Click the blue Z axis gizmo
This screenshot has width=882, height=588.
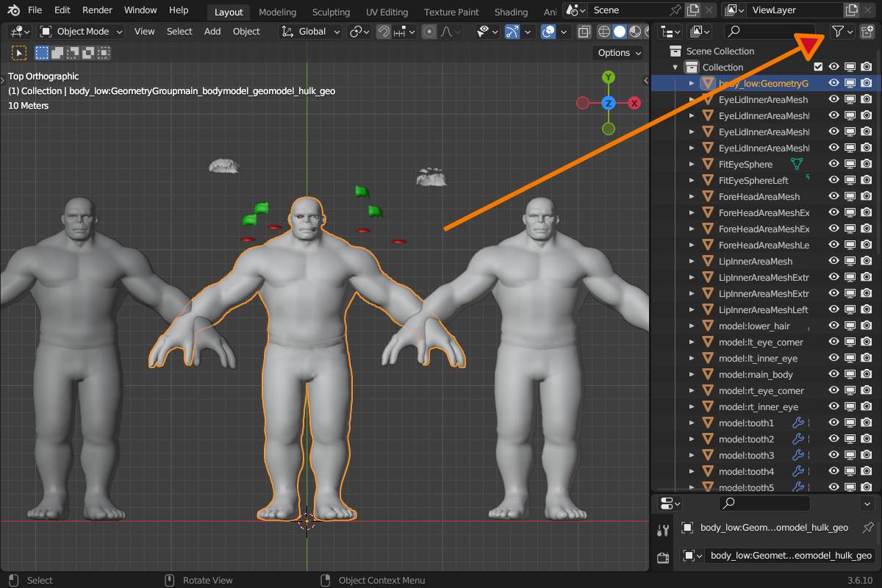(x=609, y=104)
